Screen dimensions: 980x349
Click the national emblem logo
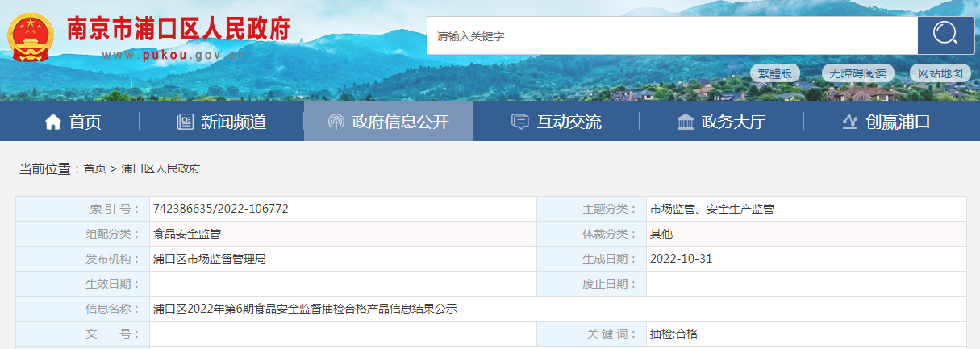point(31,37)
